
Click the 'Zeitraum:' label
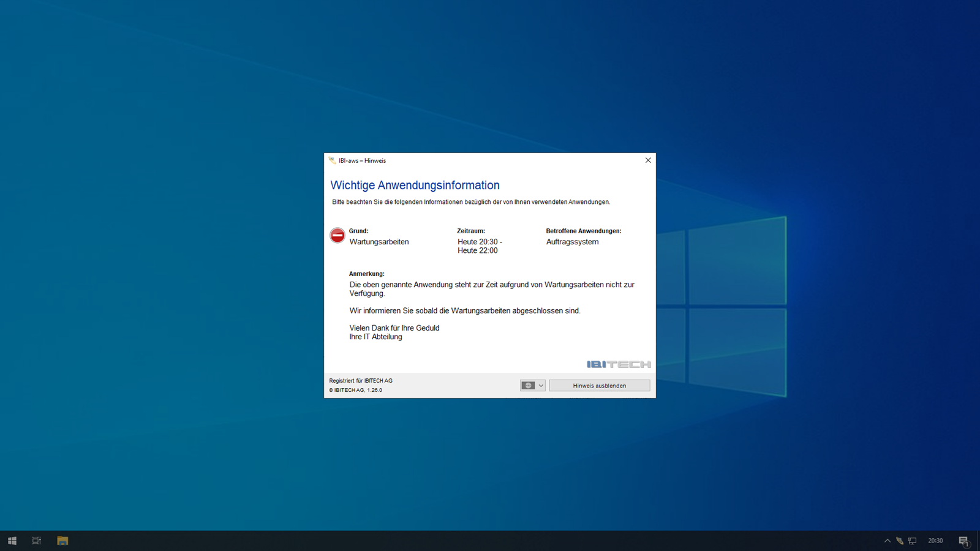(471, 231)
